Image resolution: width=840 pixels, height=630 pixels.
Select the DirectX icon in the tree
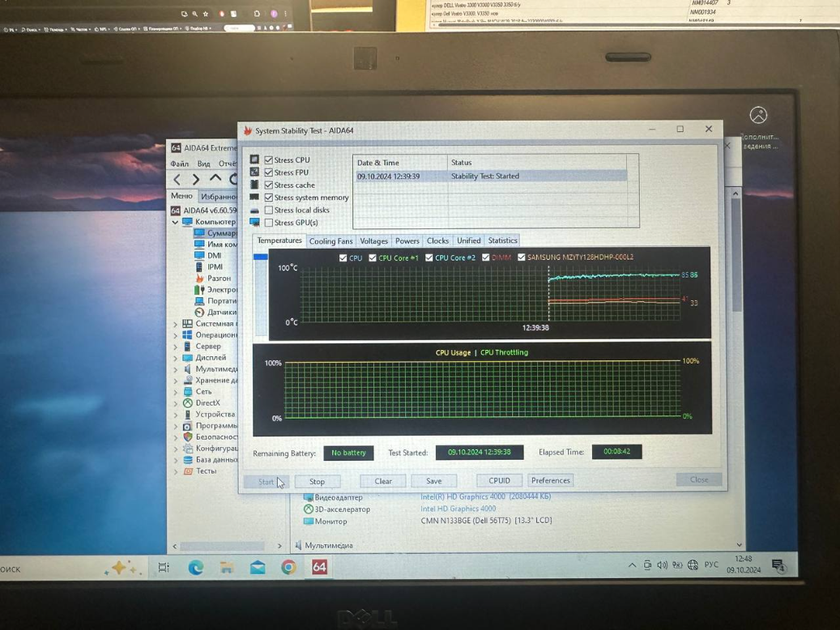[x=187, y=402]
